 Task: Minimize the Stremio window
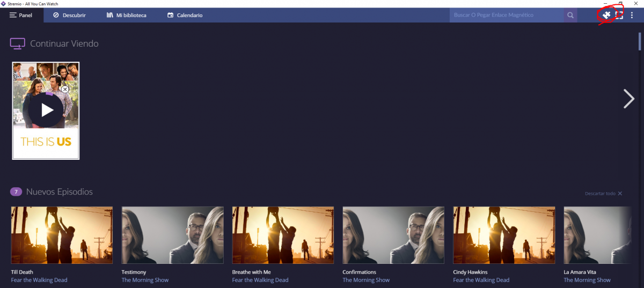pyautogui.click(x=606, y=4)
